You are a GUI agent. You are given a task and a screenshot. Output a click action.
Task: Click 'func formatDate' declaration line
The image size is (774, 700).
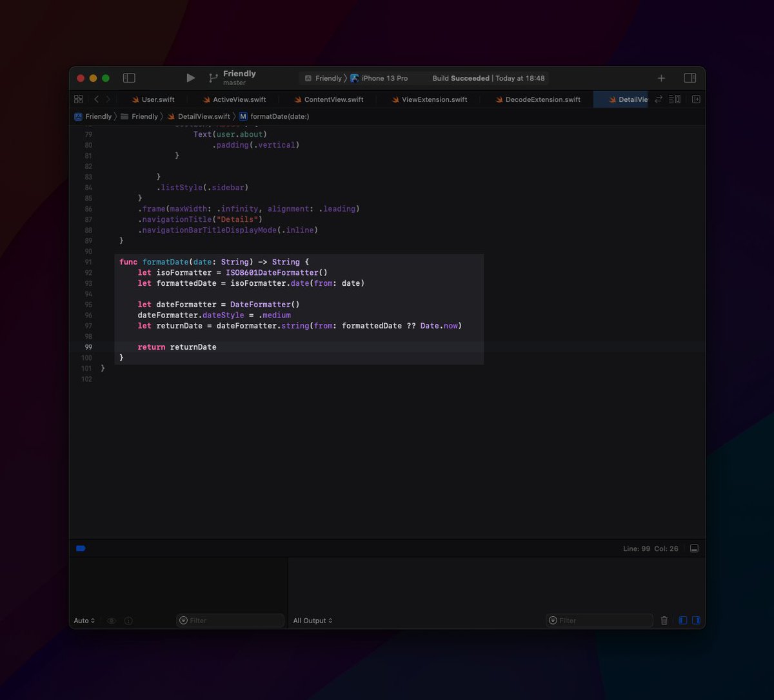(x=214, y=262)
